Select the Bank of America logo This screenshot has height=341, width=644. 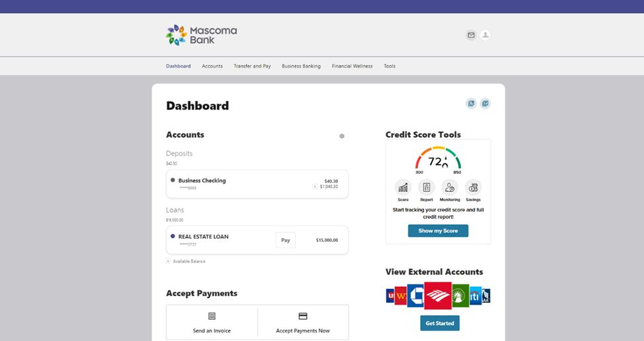(438, 295)
